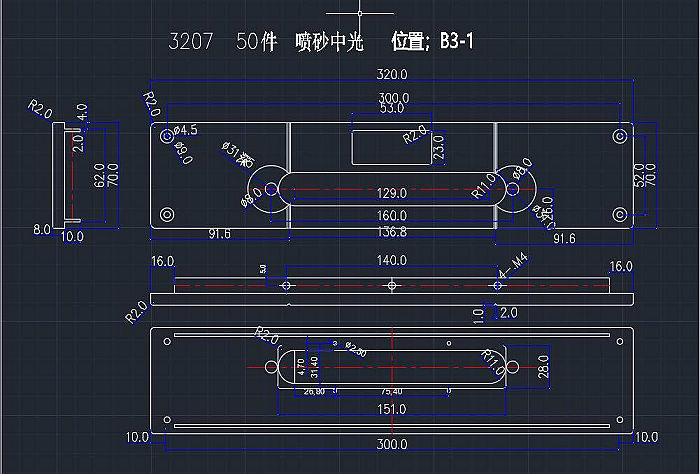This screenshot has height=474, width=700.
Task: Click the 140.0 dimension in side view
Action: coord(391,262)
